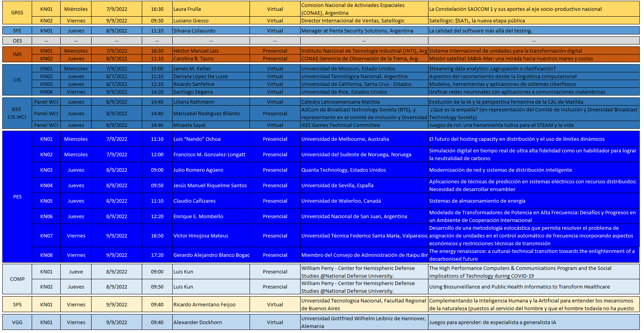Click Satellogic: $SATL talk title

[x=477, y=20]
